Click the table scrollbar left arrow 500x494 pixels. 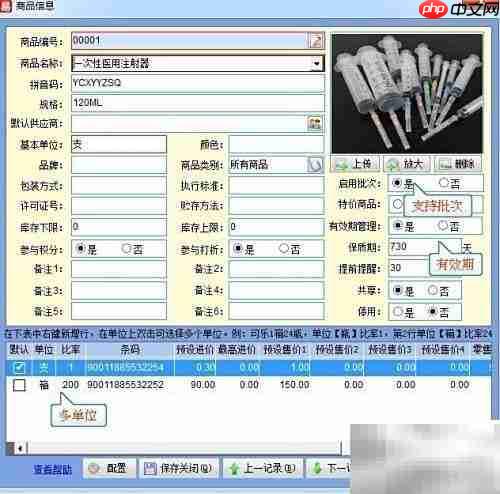pyautogui.click(x=20, y=448)
